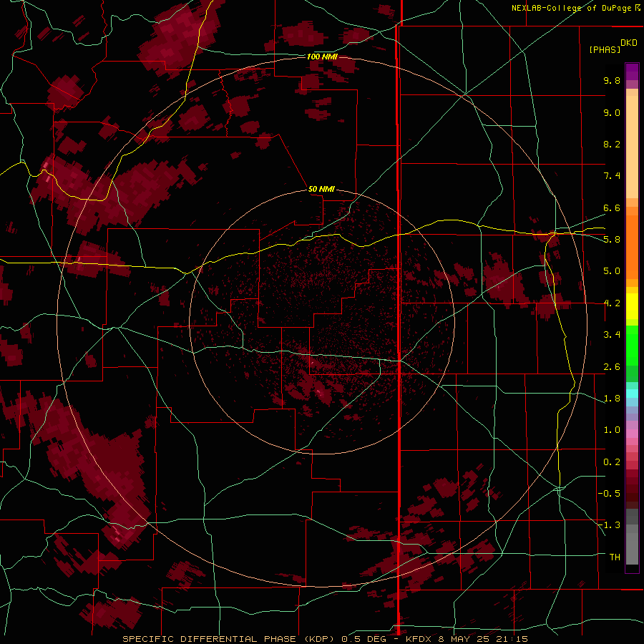The height and width of the screenshot is (644, 644).
Task: Pick the gray band at the bottom of the color bar
Action: [632, 538]
